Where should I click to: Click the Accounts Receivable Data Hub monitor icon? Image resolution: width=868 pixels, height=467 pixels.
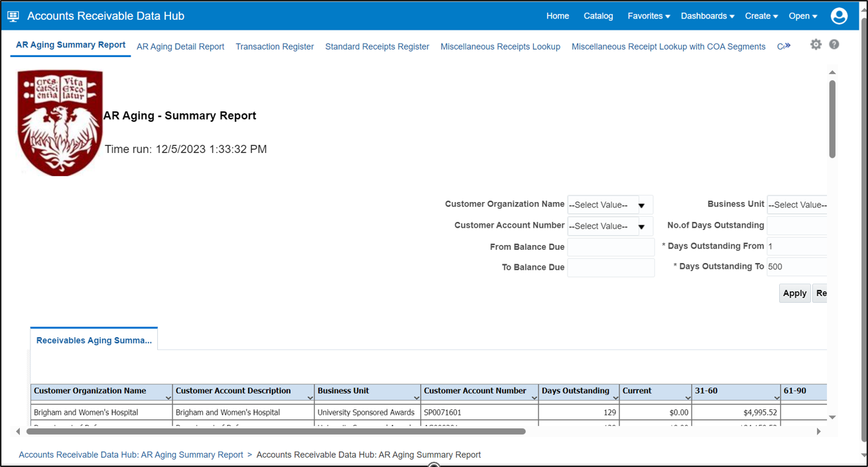click(13, 16)
